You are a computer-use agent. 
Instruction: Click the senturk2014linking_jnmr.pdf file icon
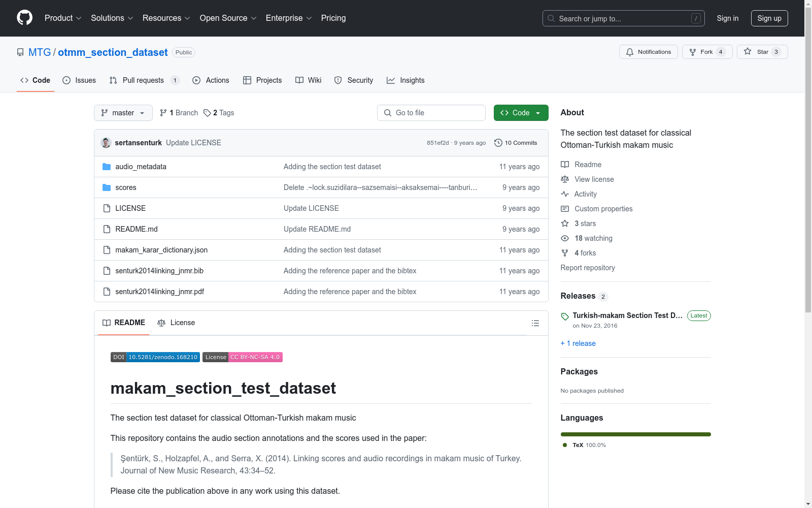point(107,292)
